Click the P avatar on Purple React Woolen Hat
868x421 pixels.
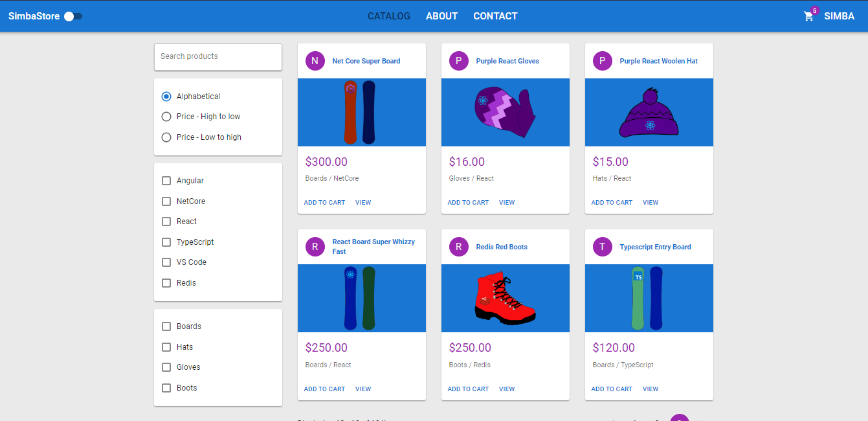coord(603,60)
